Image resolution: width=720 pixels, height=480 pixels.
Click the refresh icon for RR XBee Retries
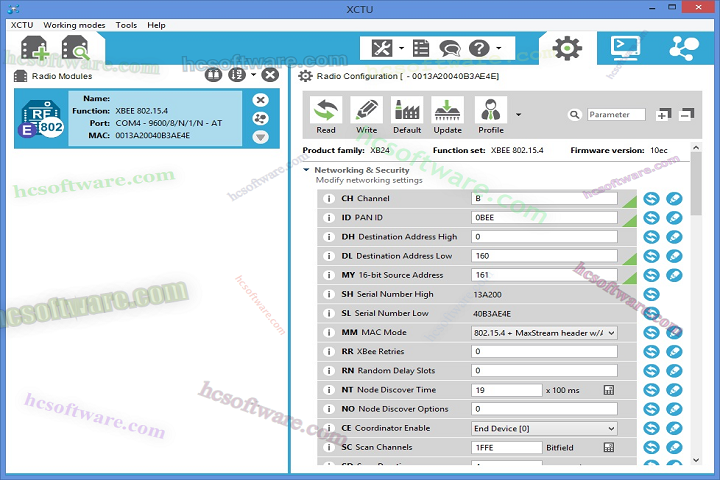click(x=651, y=352)
